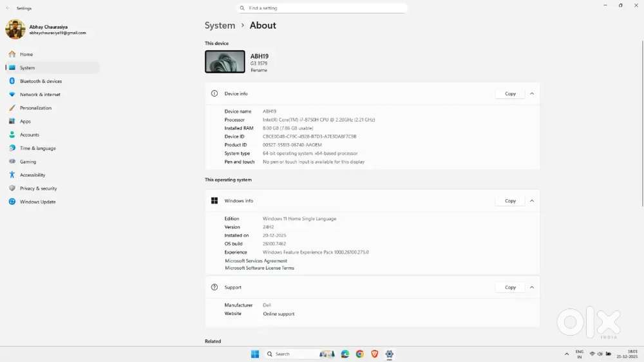Collapse the Support section chevron
Image resolution: width=644 pixels, height=362 pixels.
[x=532, y=287]
